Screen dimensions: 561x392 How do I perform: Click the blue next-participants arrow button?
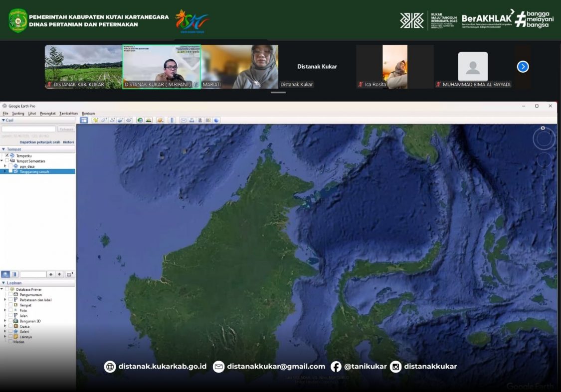(523, 67)
